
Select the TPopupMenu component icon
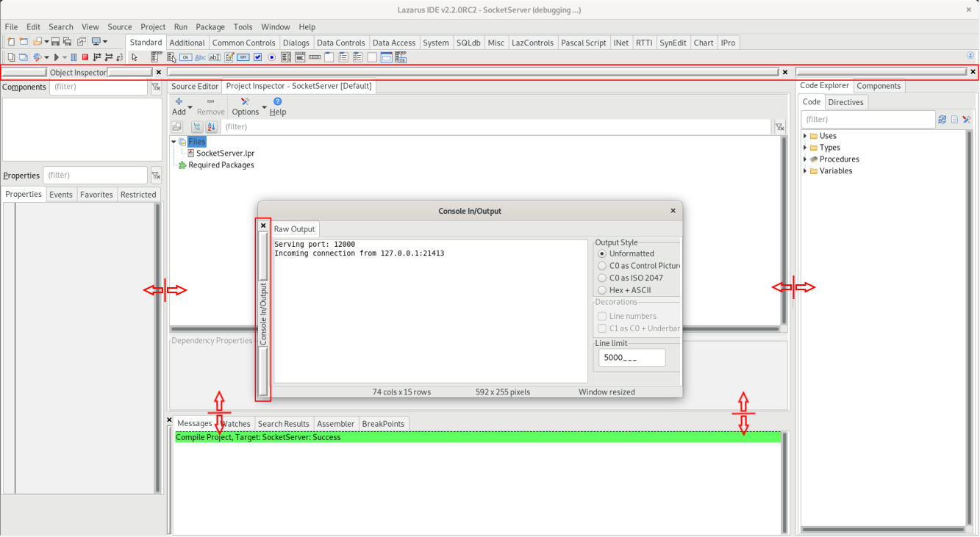click(171, 57)
